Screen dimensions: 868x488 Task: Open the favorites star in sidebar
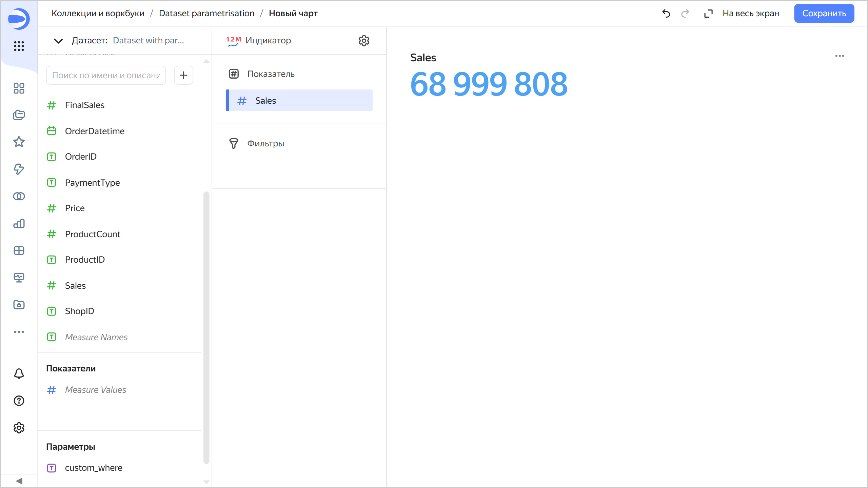click(19, 142)
